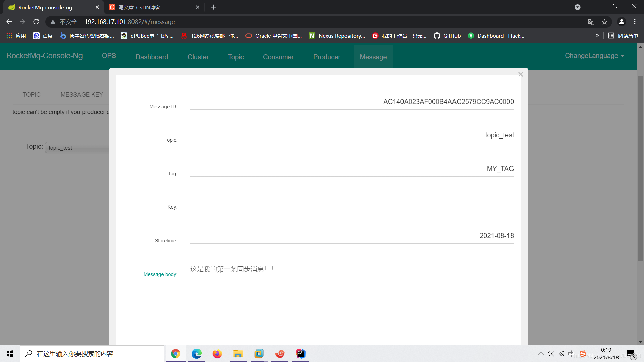The height and width of the screenshot is (362, 644).
Task: Open the Dashboard navigation link
Action: [x=152, y=57]
